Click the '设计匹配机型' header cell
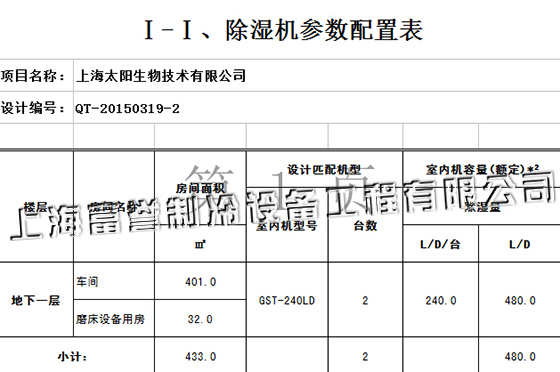The height and width of the screenshot is (372, 560). click(x=324, y=169)
